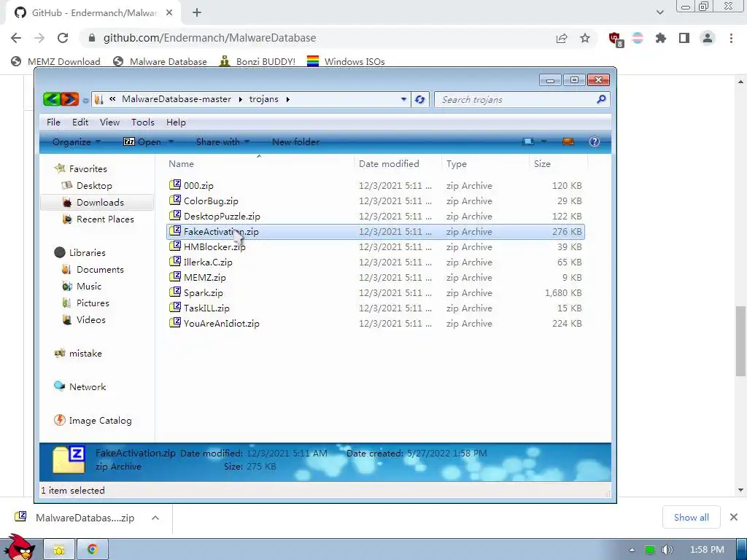Open the 7z Open dropdown
The height and width of the screenshot is (560, 747).
click(x=171, y=141)
